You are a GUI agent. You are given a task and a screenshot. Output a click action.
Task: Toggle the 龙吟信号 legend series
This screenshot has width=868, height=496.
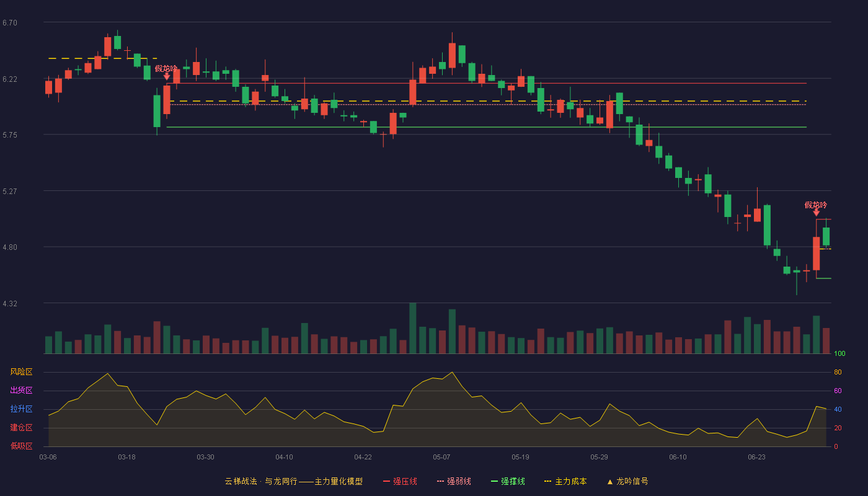pyautogui.click(x=627, y=481)
